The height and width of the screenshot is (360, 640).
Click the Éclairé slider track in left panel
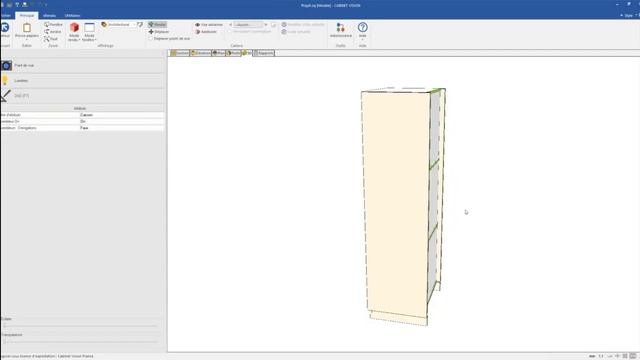click(80, 326)
